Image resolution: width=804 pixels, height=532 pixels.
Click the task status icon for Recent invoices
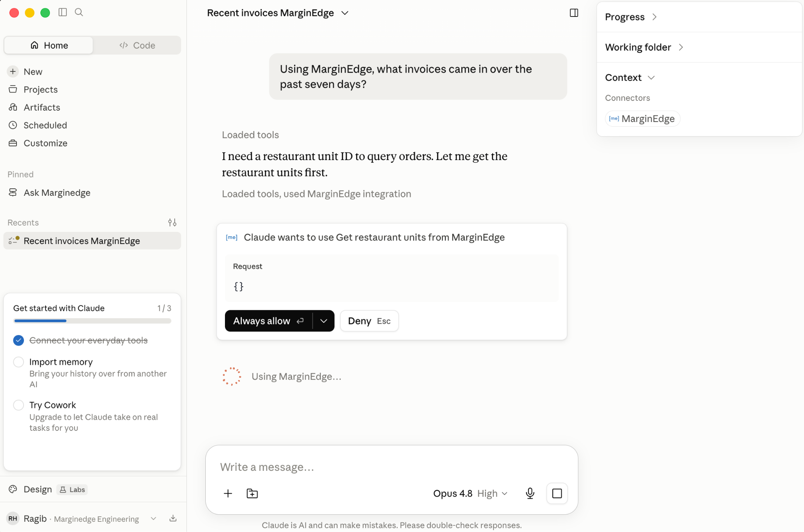point(14,240)
